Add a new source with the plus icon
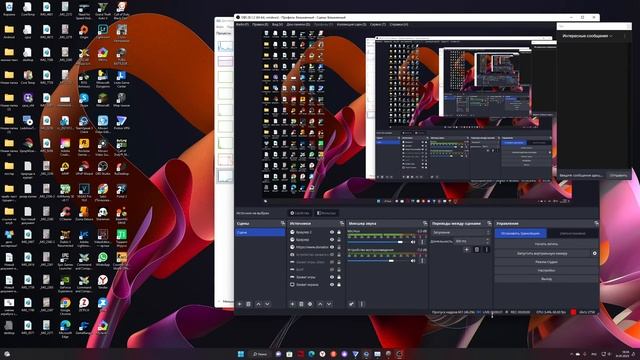The height and width of the screenshot is (360, 640). (x=292, y=304)
